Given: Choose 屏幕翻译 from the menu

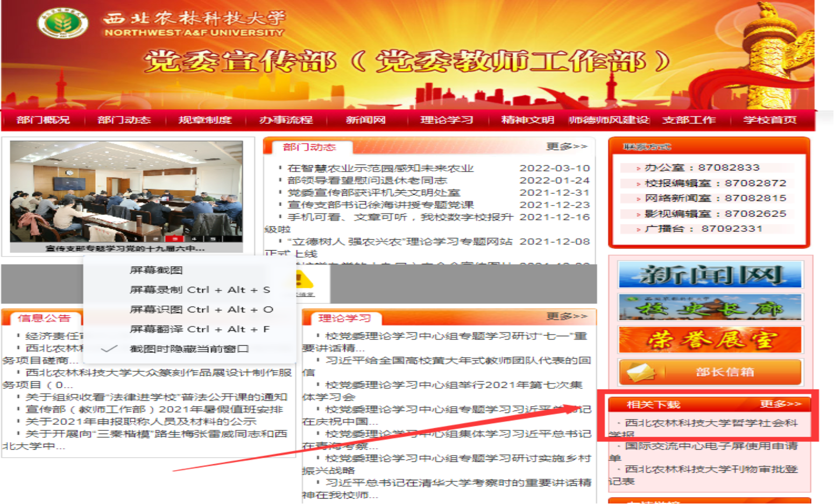Looking at the screenshot, I should [200, 329].
